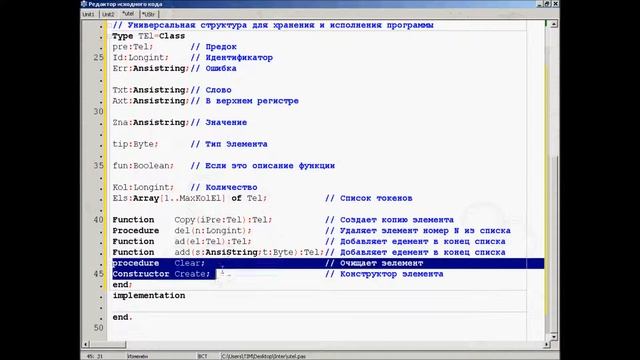Image resolution: width=640 pixels, height=360 pixels.
Task: Minimize the source editor window
Action: (x=540, y=4)
